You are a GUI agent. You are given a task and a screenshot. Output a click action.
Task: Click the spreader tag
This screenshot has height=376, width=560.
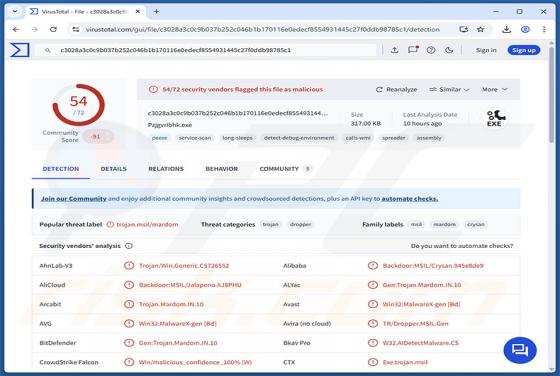tap(394, 138)
